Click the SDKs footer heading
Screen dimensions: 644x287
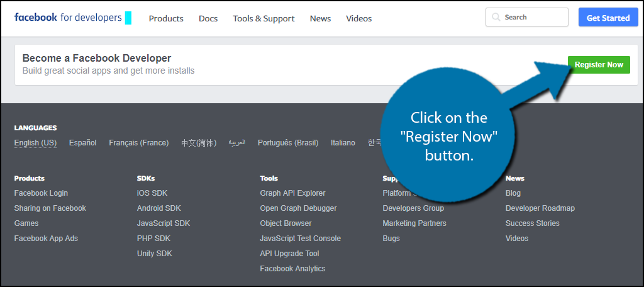point(146,178)
